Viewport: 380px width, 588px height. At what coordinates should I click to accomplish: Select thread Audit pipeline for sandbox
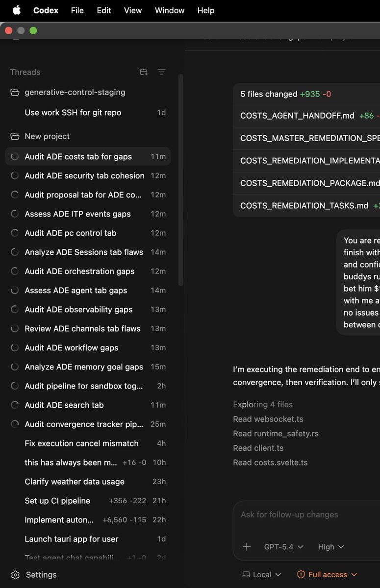click(x=88, y=386)
